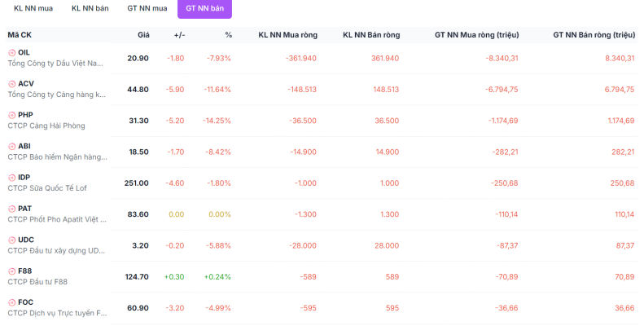Image resolution: width=644 pixels, height=326 pixels.
Task: Open the CTCP Cảng Hải Phòng company link
Action: tap(46, 126)
